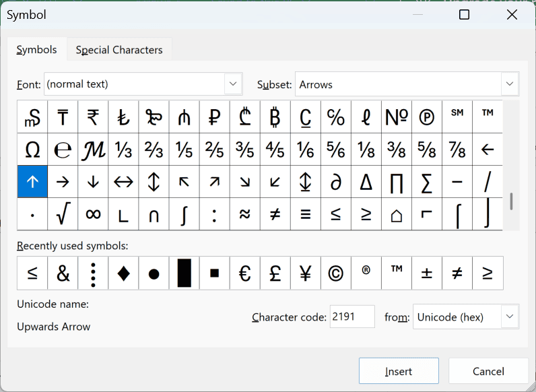Choose the trademark symbol in the symbol grid
The height and width of the screenshot is (392, 536).
pyautogui.click(x=488, y=117)
